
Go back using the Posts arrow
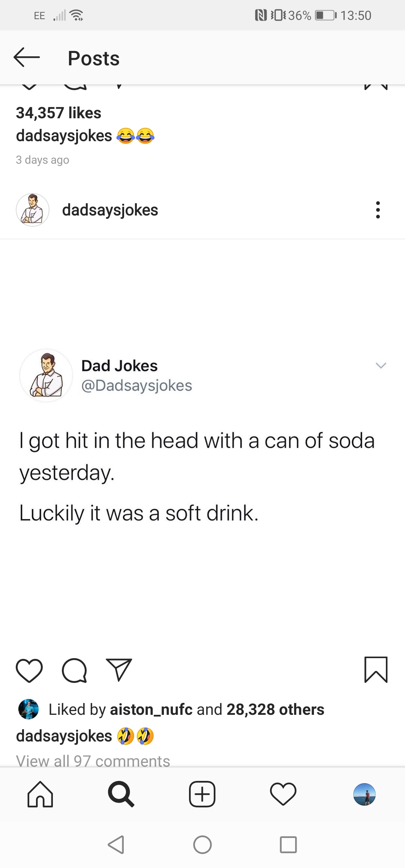pyautogui.click(x=27, y=57)
